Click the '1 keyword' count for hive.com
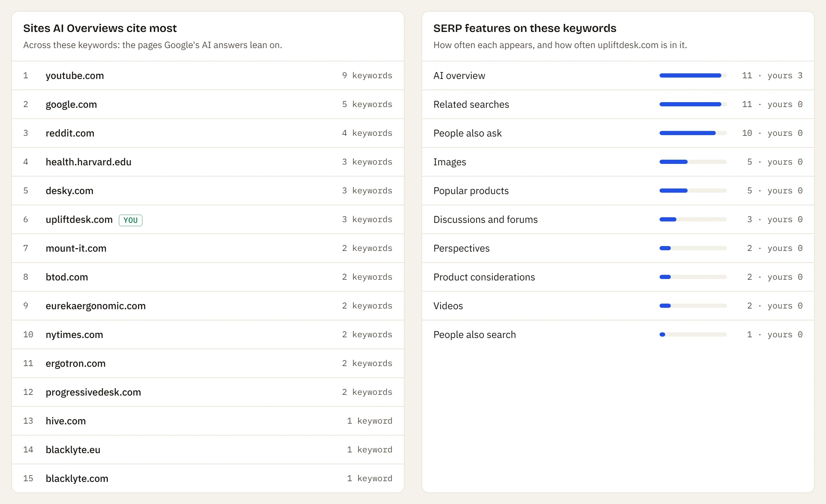Screen dimensions: 826x504 coord(369,421)
